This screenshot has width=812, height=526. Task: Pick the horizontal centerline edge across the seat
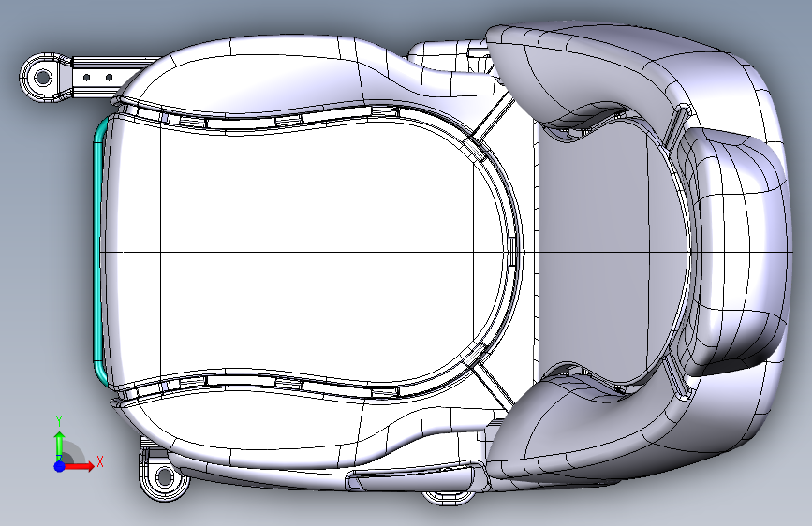(446, 253)
